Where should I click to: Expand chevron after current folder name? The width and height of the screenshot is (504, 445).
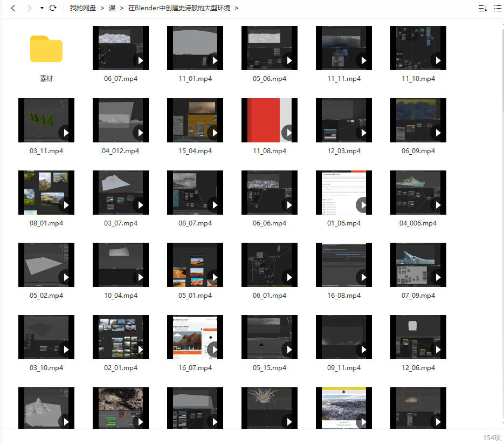237,8
